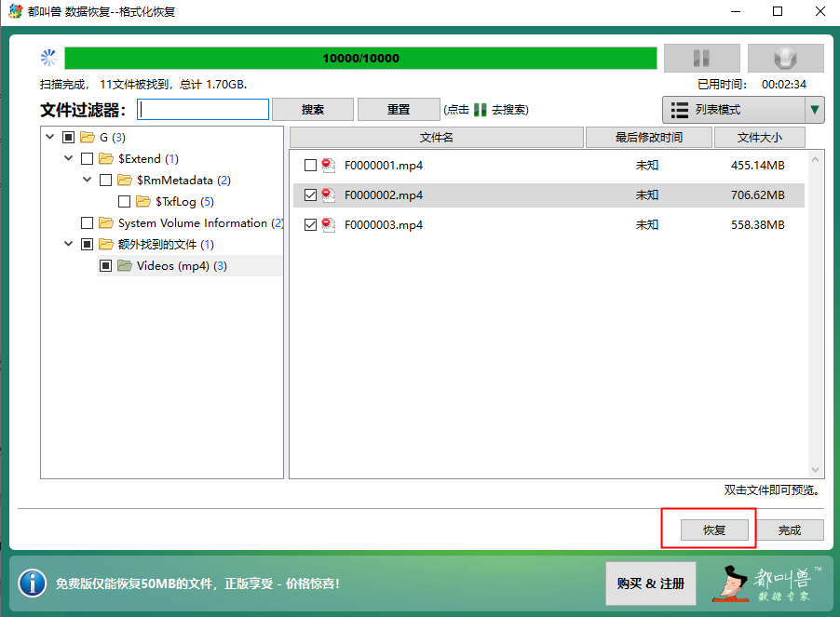Click the pause scan button

click(702, 58)
